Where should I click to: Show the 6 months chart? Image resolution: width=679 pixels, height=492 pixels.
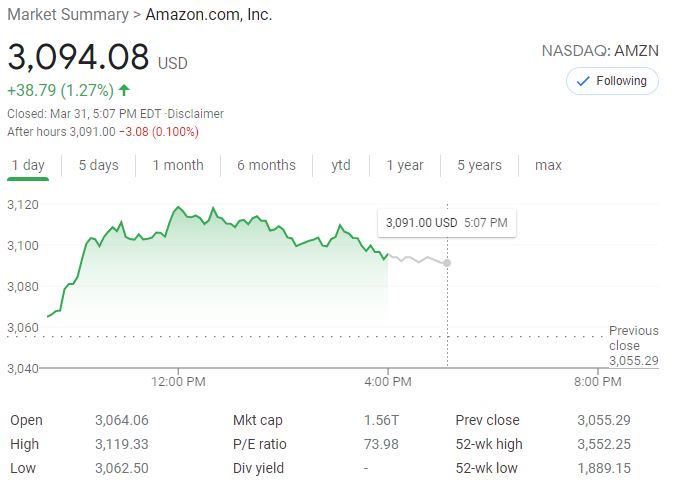coord(266,165)
